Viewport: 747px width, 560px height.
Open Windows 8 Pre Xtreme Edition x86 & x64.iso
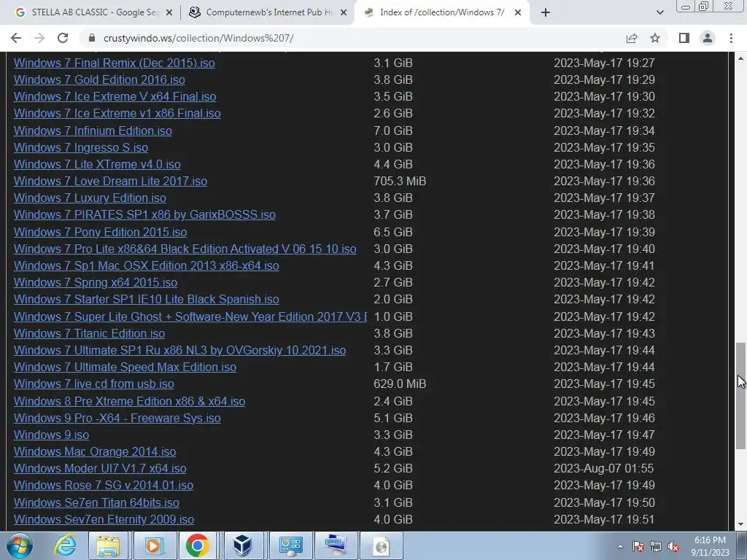(130, 401)
